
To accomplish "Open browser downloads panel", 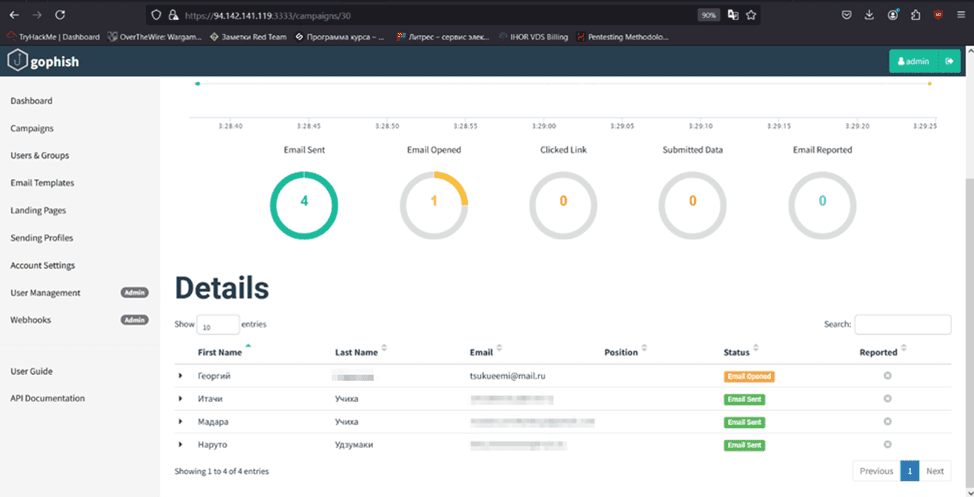I will (868, 15).
